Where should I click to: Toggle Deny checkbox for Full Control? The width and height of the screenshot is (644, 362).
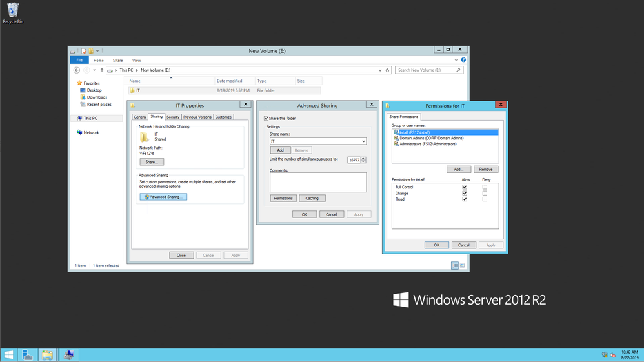click(485, 187)
